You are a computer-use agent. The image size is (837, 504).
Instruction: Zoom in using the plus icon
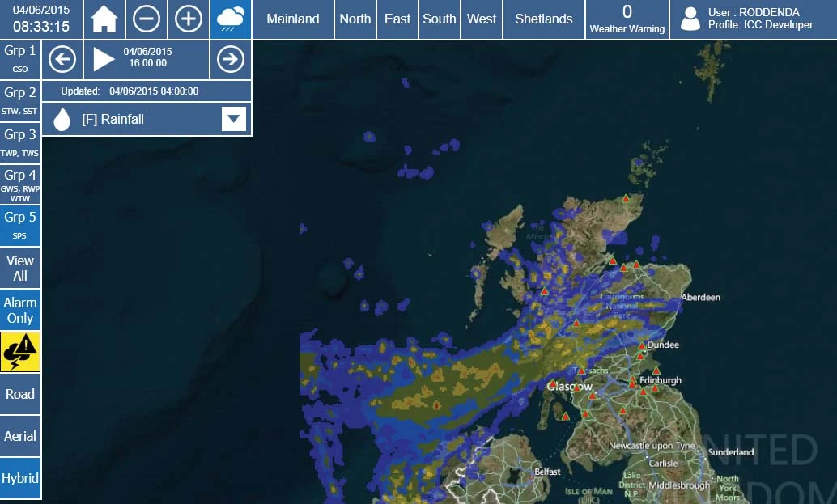tap(189, 19)
